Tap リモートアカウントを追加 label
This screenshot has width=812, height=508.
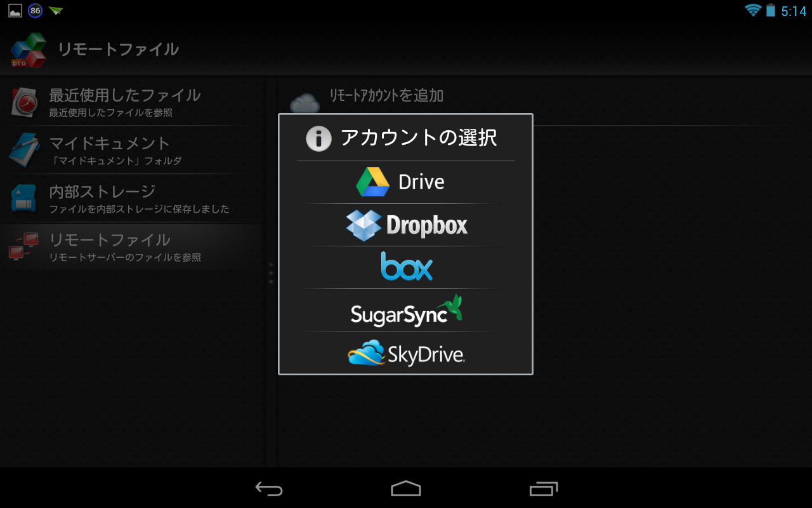coord(386,96)
